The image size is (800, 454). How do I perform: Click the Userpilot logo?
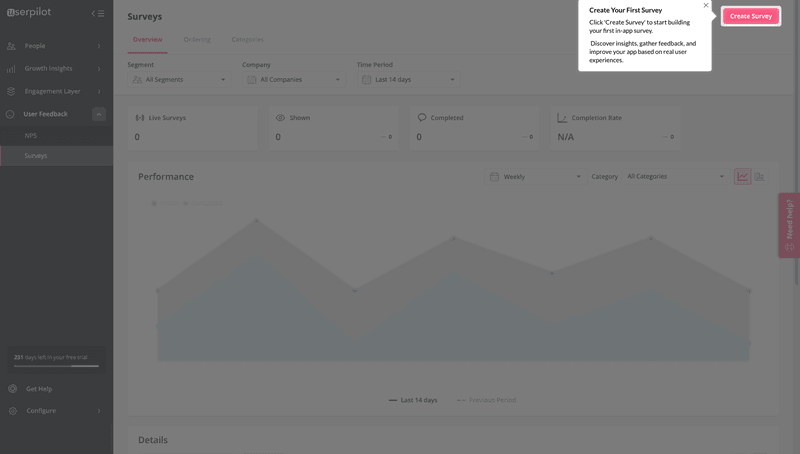(x=29, y=12)
